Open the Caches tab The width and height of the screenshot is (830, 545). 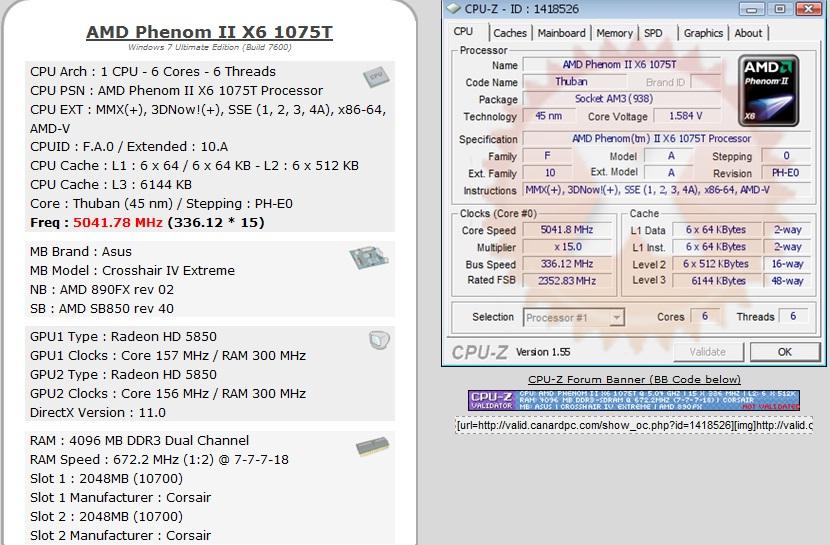coord(510,33)
